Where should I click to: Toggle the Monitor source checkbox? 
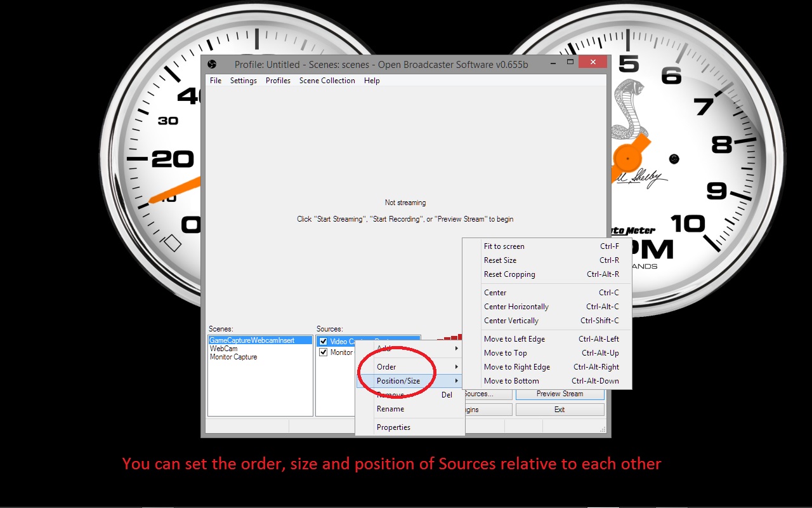tap(324, 352)
